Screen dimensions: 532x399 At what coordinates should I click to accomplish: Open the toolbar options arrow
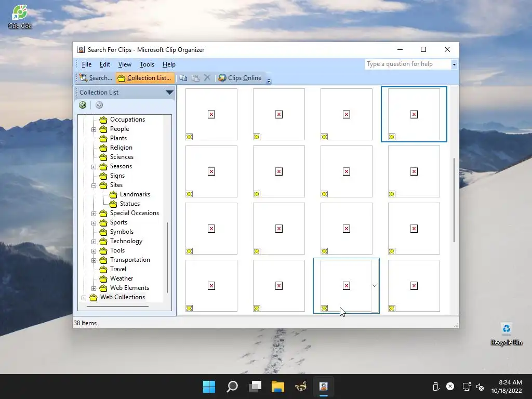coord(269,81)
